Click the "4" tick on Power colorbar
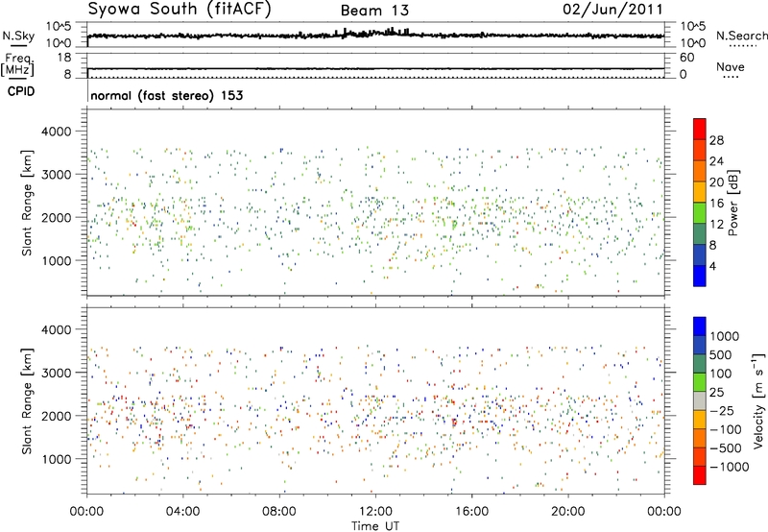 pyautogui.click(x=712, y=266)
